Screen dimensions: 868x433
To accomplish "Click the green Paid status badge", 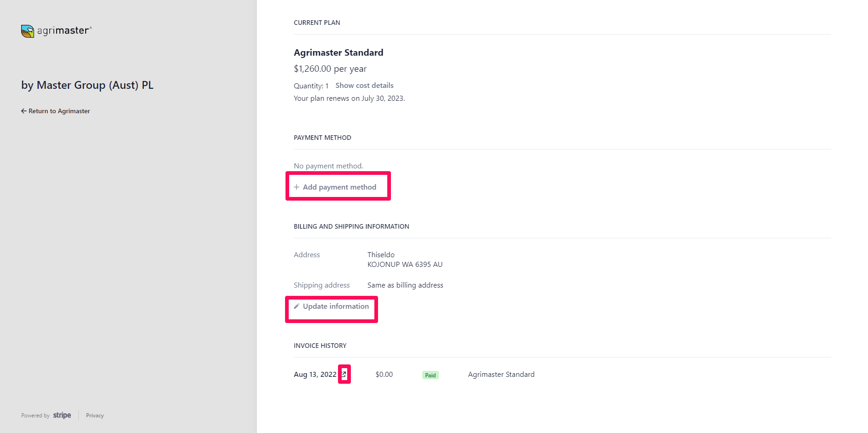I will [430, 375].
